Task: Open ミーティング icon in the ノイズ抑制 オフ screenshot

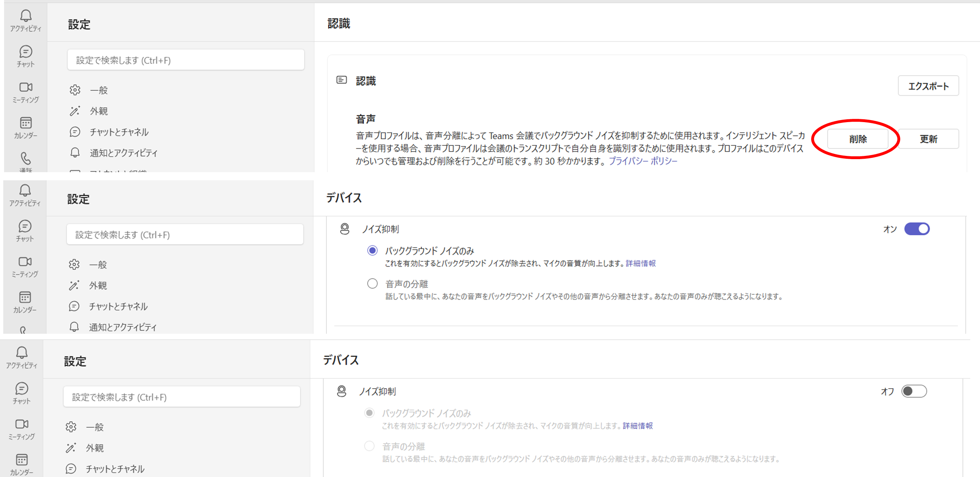Action: point(22,424)
